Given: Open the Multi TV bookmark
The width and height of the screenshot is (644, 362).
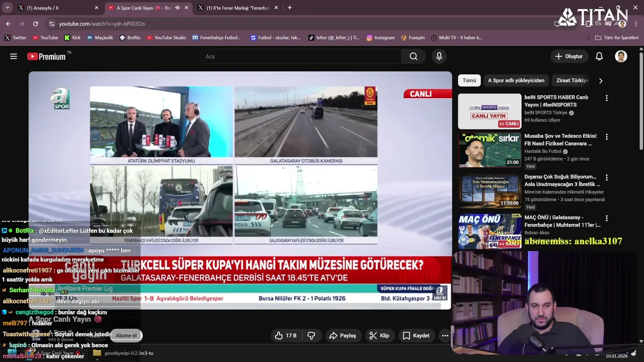Looking at the screenshot, I should [456, 38].
